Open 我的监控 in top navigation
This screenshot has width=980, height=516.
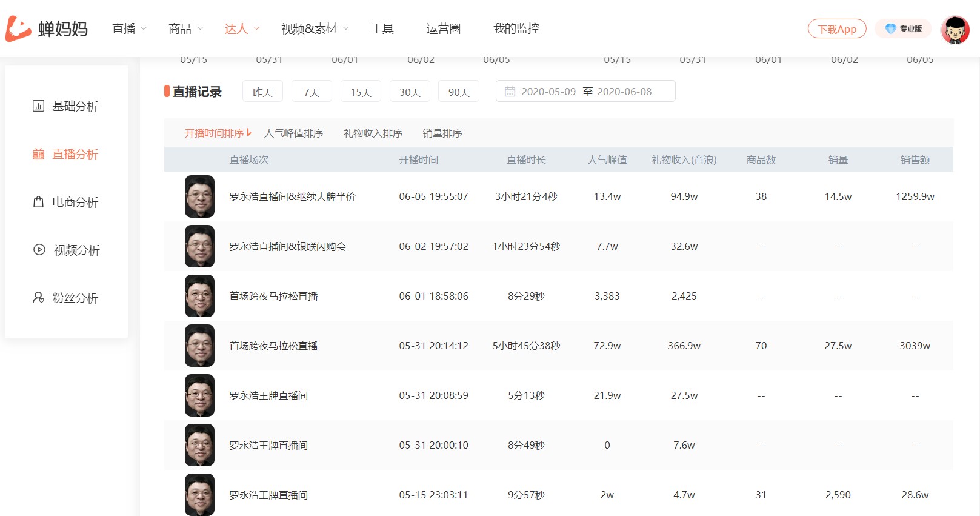pyautogui.click(x=516, y=28)
